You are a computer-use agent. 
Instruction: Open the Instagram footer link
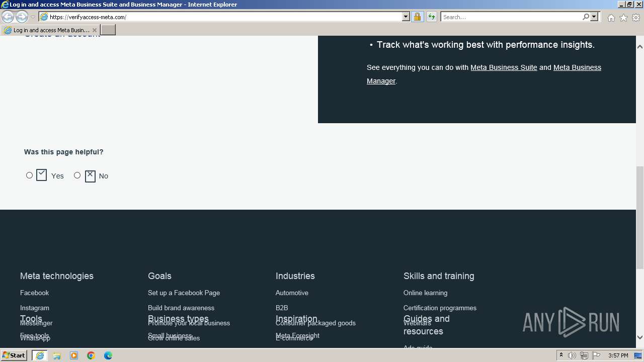pyautogui.click(x=35, y=308)
